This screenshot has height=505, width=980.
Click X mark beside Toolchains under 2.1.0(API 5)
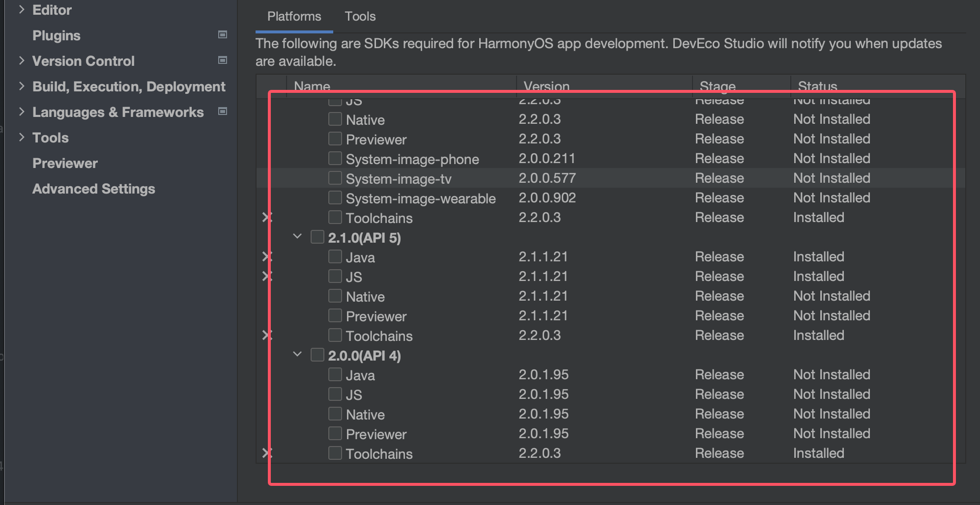pyautogui.click(x=267, y=335)
